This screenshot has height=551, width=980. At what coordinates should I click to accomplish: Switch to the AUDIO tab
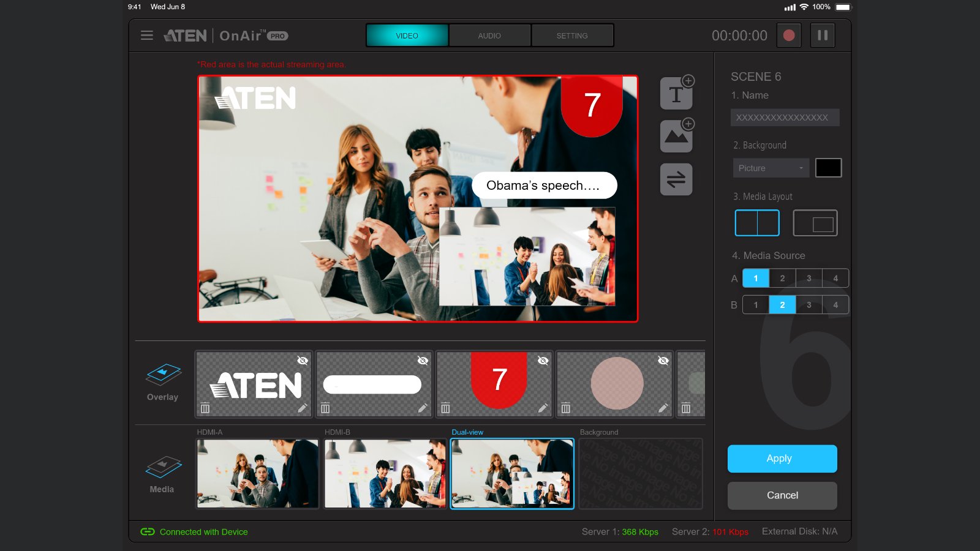click(489, 36)
